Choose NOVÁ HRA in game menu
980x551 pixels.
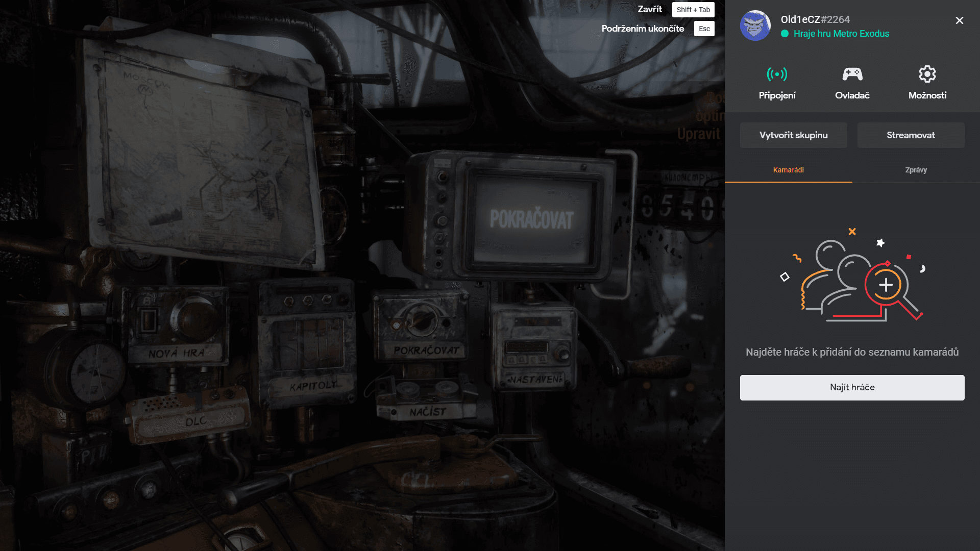pyautogui.click(x=176, y=353)
